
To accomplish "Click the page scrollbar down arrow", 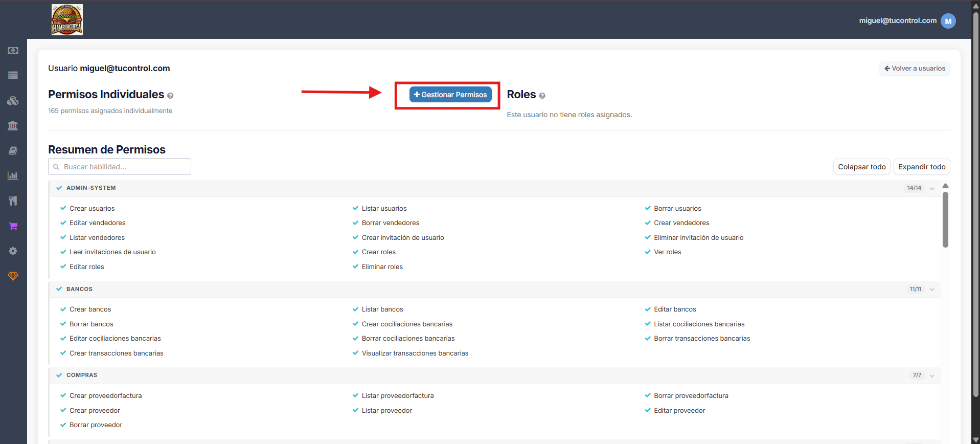I will pos(975,440).
